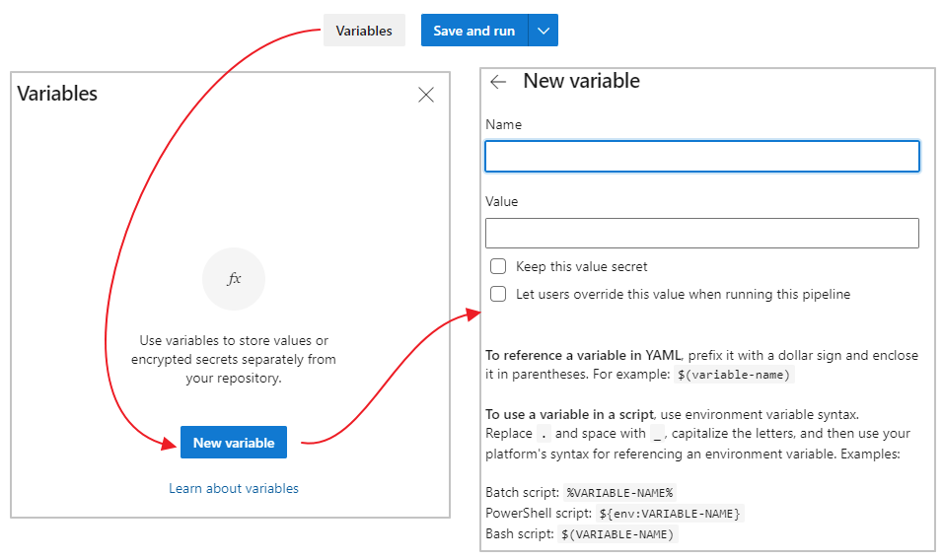Open the Learn about variables link
Image resolution: width=943 pixels, height=560 pixels.
click(x=234, y=488)
